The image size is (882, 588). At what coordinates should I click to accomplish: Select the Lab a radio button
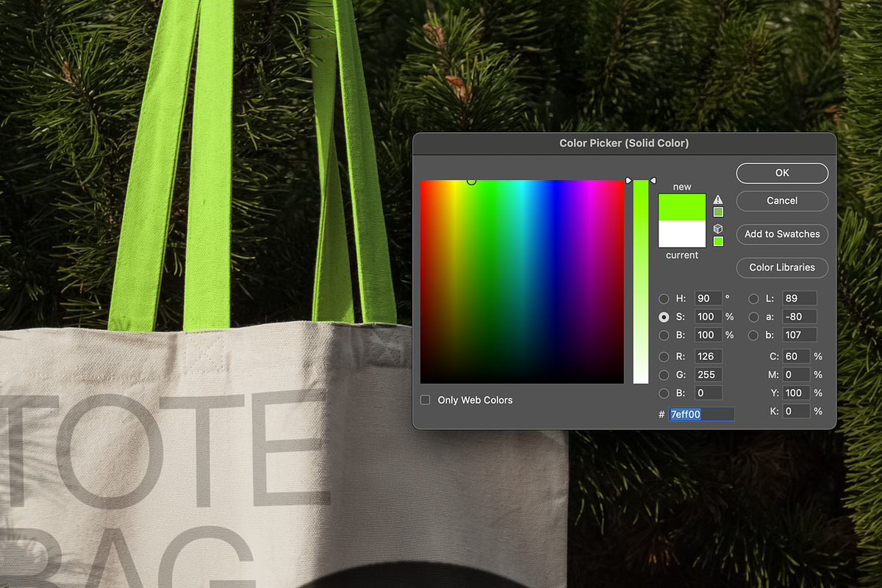753,317
